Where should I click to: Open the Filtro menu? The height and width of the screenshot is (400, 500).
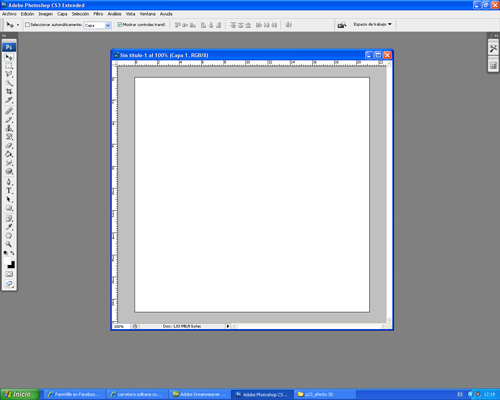[98, 14]
